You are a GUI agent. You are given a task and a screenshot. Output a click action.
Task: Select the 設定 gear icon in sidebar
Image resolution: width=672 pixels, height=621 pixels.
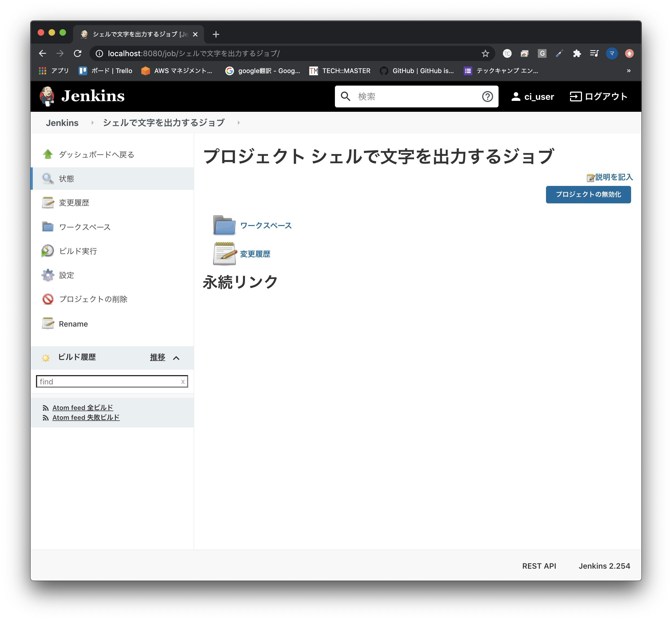click(x=48, y=275)
